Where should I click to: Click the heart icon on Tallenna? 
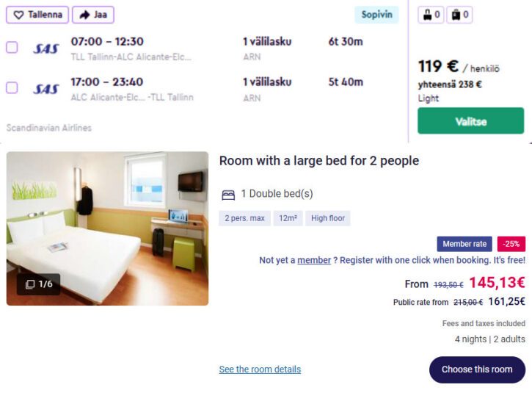click(x=19, y=15)
